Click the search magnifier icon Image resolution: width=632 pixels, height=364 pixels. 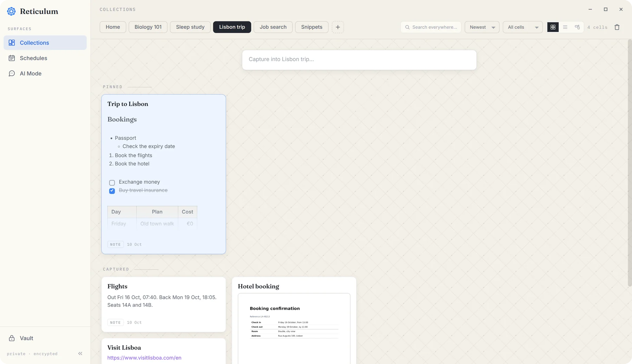(x=407, y=27)
